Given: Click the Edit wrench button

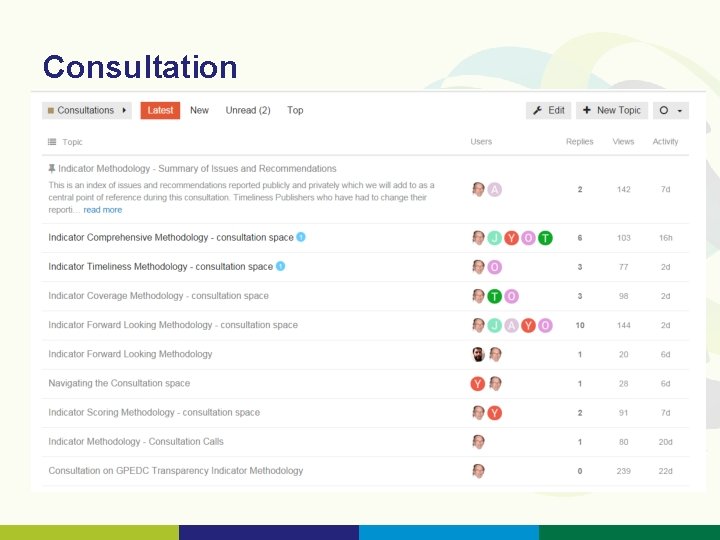Looking at the screenshot, I should point(548,110).
